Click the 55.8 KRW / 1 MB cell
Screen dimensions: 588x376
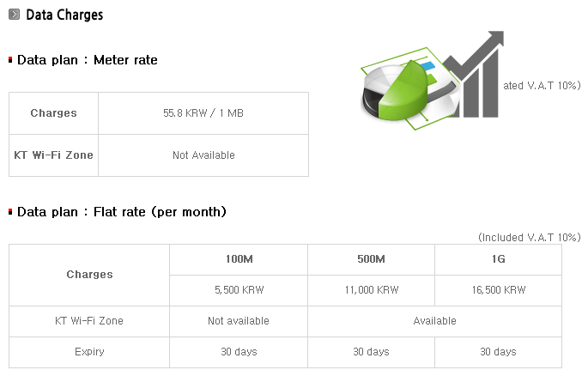[203, 113]
